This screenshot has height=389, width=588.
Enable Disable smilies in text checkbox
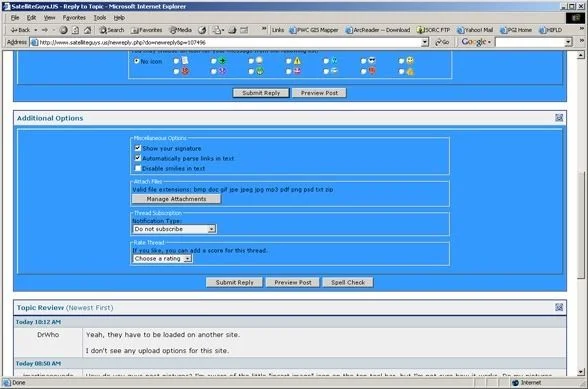tap(138, 168)
